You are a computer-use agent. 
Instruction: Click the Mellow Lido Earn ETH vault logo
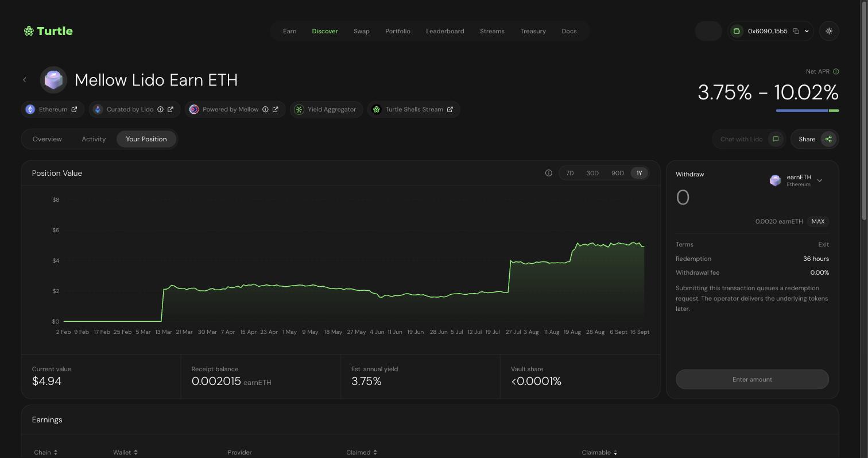coord(53,80)
